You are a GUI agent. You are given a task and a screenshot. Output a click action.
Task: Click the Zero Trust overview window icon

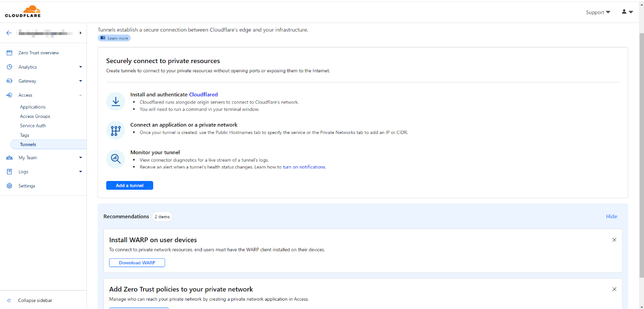click(9, 53)
